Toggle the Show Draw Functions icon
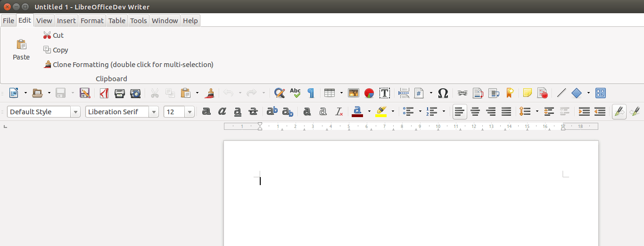Image resolution: width=644 pixels, height=246 pixels. tap(601, 93)
